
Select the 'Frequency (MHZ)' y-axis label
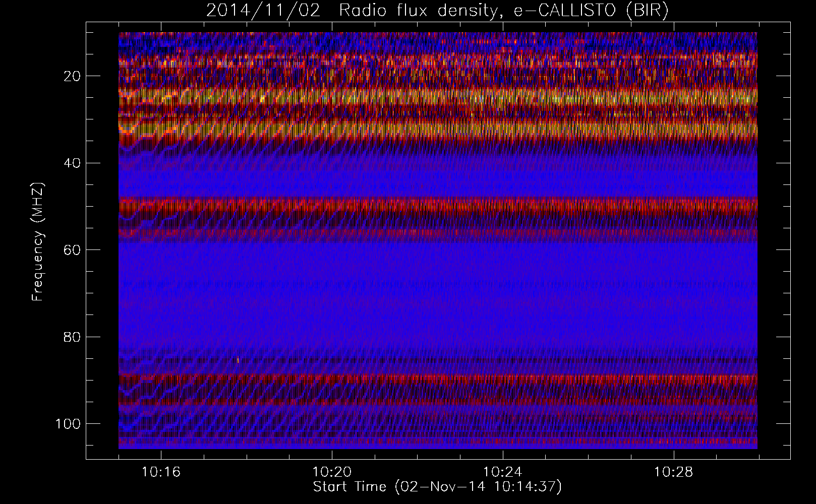38,242
